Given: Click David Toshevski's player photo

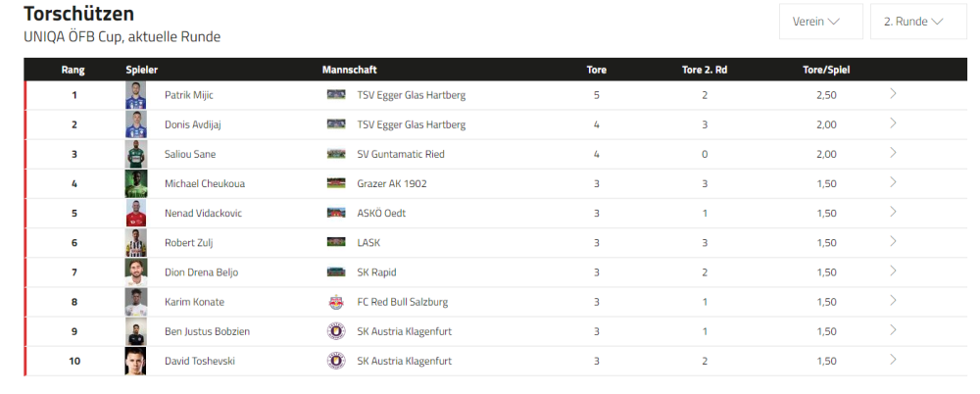Looking at the screenshot, I should click(135, 361).
